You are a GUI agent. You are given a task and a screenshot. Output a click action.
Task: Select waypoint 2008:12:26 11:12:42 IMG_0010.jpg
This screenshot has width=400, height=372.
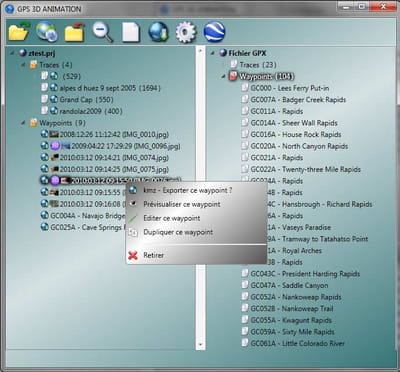point(114,134)
